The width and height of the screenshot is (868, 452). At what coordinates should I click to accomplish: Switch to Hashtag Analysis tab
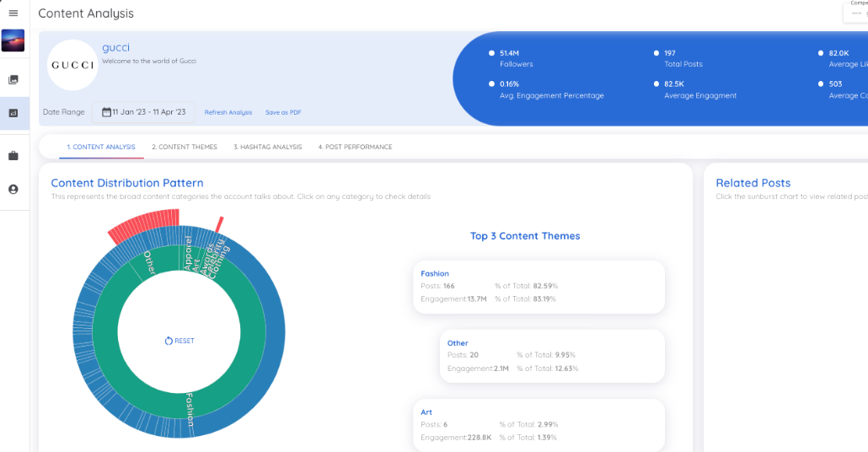point(267,147)
